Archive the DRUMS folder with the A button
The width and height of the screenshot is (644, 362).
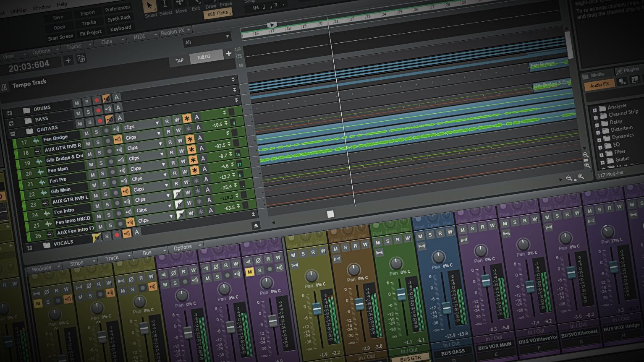116,98
